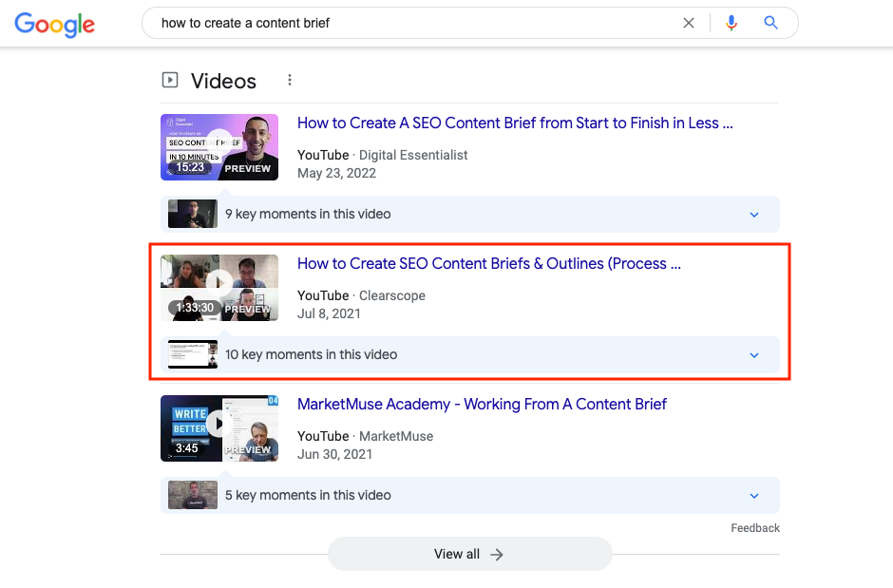Play the Digital Essentialist 15:23 video thumbnail
Viewport: 893px width, 588px height.
219,147
